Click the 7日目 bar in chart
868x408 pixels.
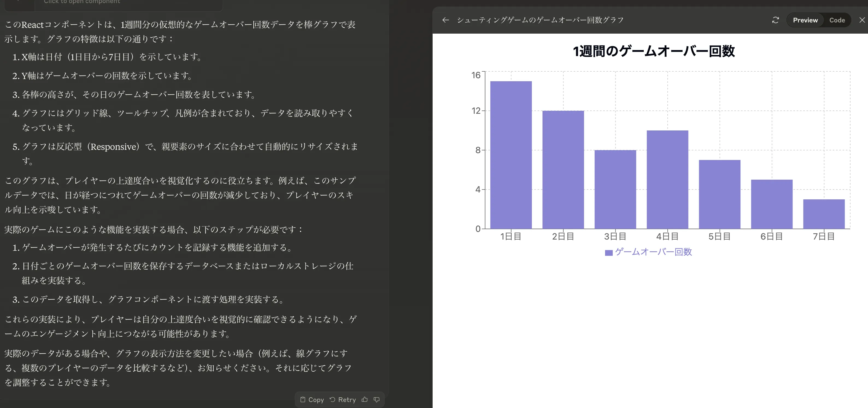[824, 214]
